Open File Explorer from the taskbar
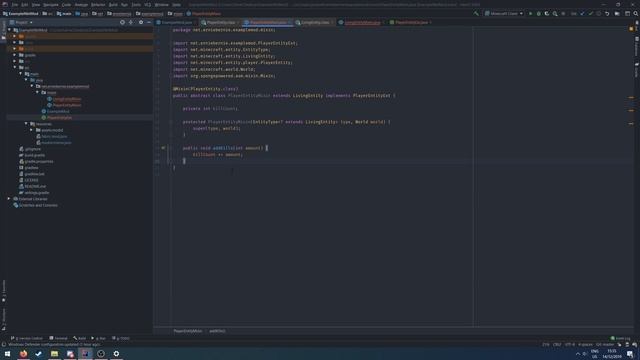Image resolution: width=640 pixels, height=360 pixels. click(x=54, y=354)
